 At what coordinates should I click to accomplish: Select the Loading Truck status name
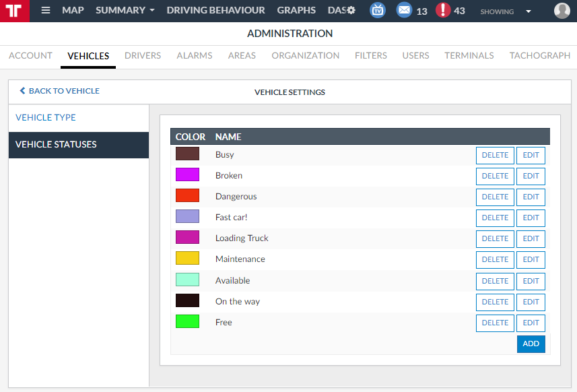tap(242, 238)
